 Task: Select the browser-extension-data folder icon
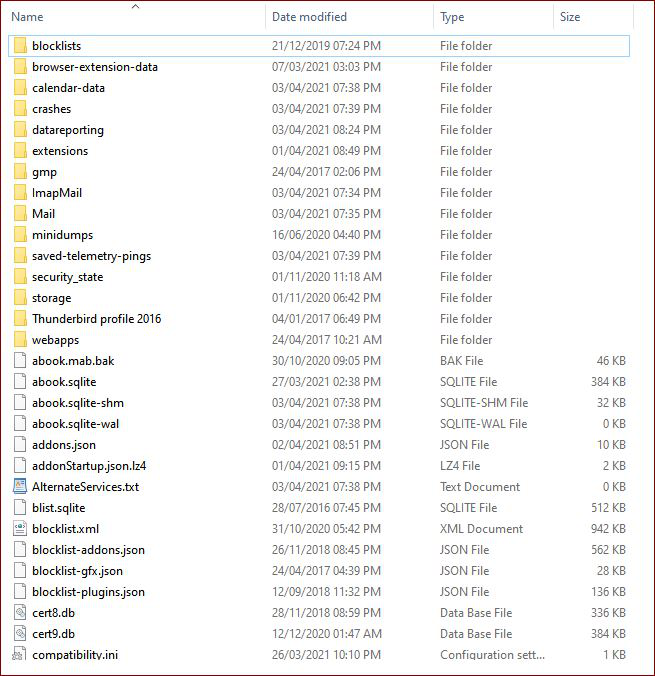[x=20, y=67]
